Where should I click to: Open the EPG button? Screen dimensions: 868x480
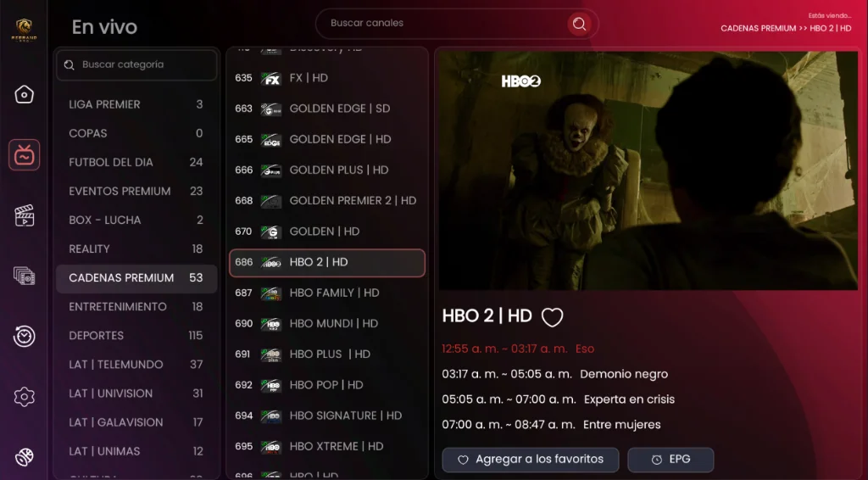[x=670, y=460]
